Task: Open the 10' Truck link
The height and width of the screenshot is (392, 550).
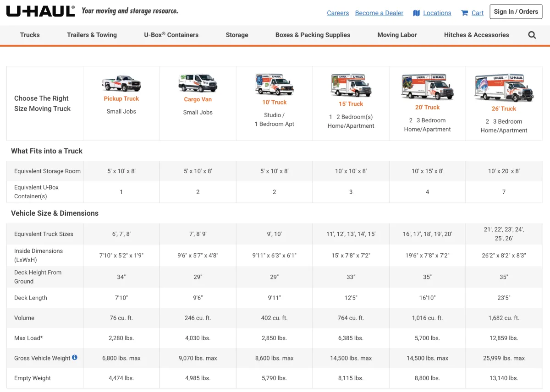Action: point(275,102)
